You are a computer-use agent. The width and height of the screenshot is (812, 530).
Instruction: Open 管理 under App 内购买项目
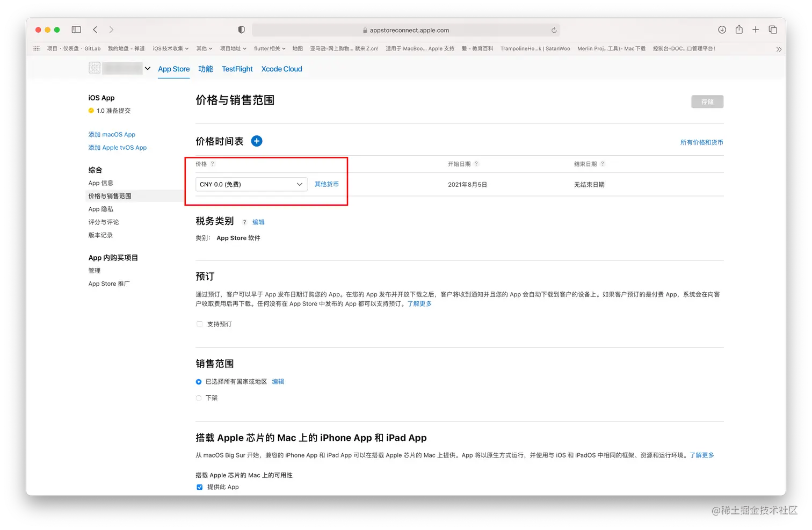[95, 271]
